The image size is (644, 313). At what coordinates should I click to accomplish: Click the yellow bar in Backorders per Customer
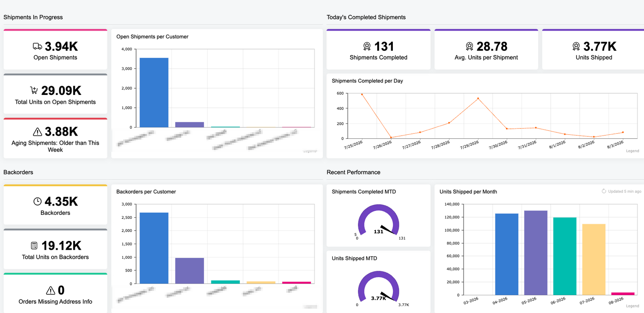[x=261, y=282]
